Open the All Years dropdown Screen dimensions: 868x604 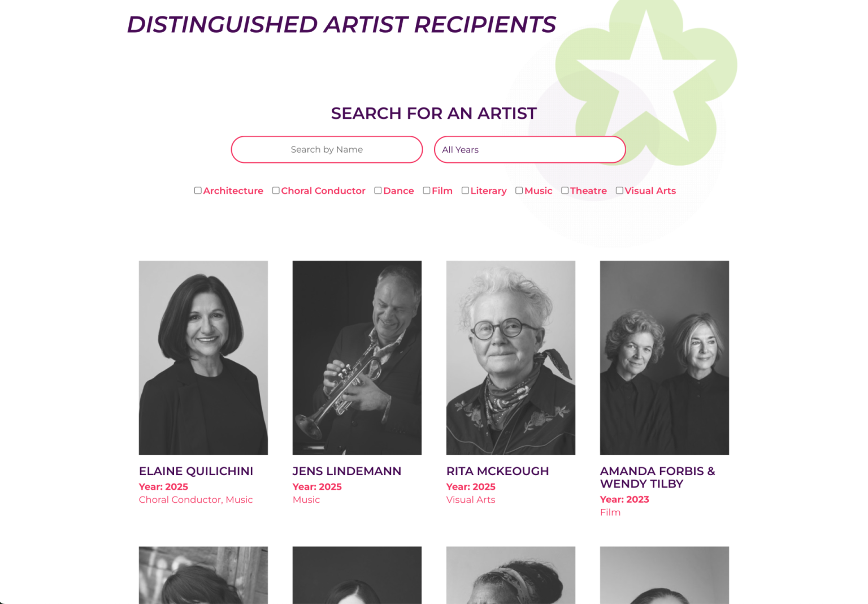(530, 150)
